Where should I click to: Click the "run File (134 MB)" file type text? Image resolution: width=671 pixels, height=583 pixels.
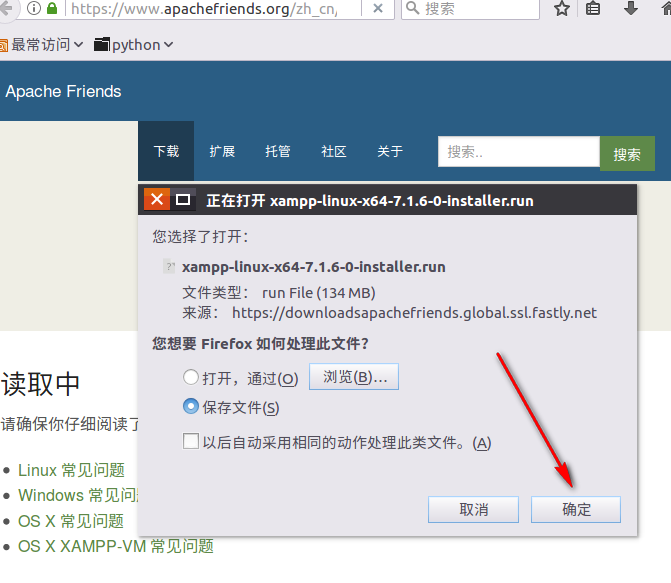(319, 293)
